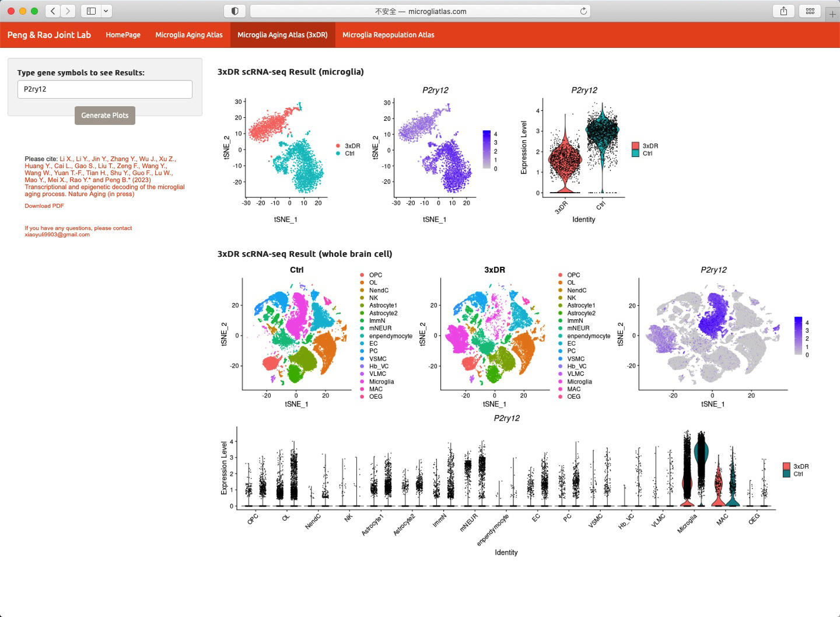The image size is (840, 617).
Task: Reload the page with the refresh icon
Action: (583, 11)
